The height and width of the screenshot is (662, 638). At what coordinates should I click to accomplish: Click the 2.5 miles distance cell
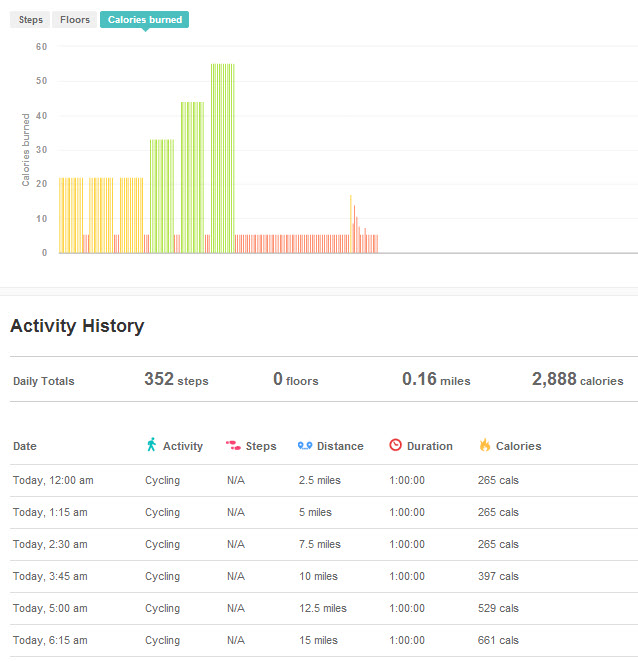320,480
